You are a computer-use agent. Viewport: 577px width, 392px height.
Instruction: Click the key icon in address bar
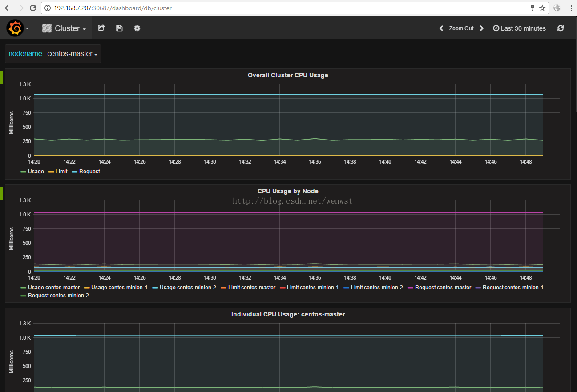533,8
